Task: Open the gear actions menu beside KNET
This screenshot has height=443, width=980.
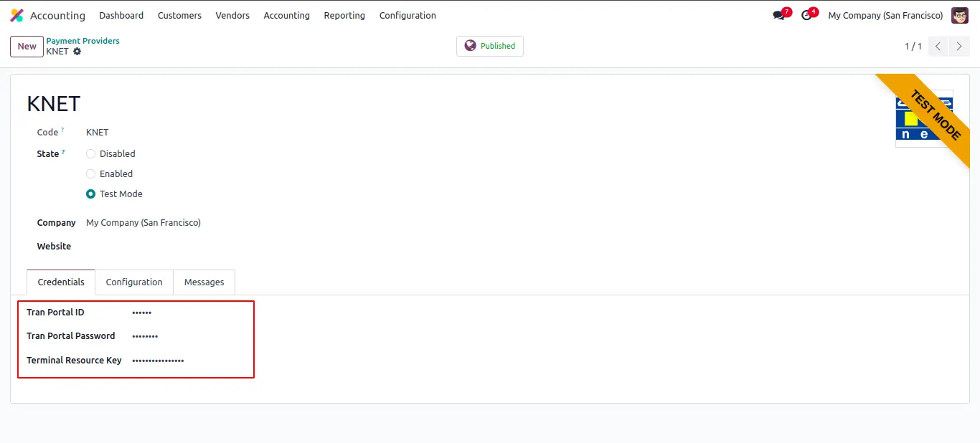Action: pos(77,52)
